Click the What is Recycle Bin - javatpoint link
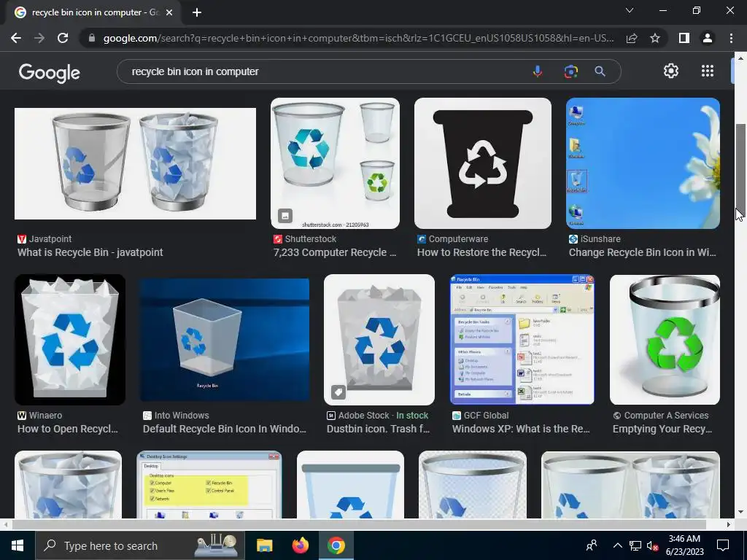 point(90,252)
